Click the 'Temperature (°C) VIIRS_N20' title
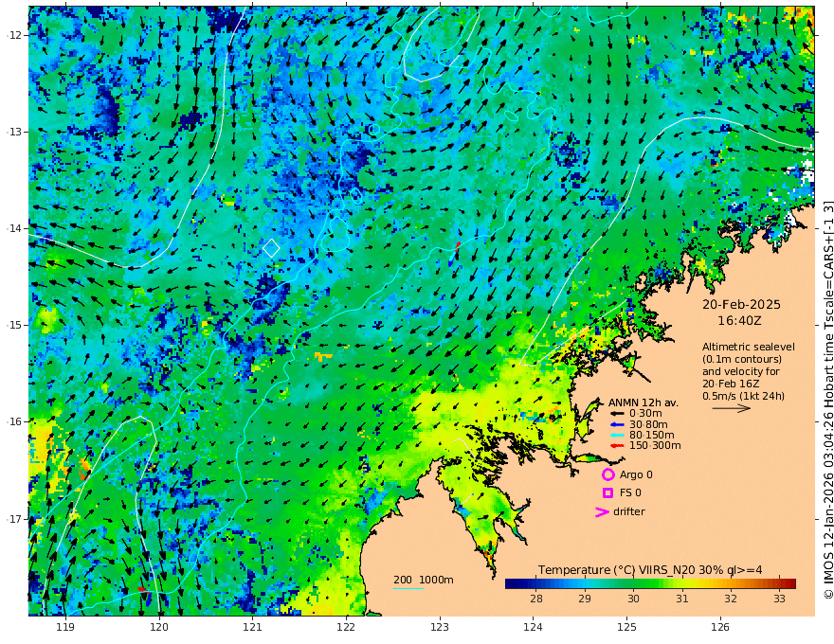 [616, 570]
